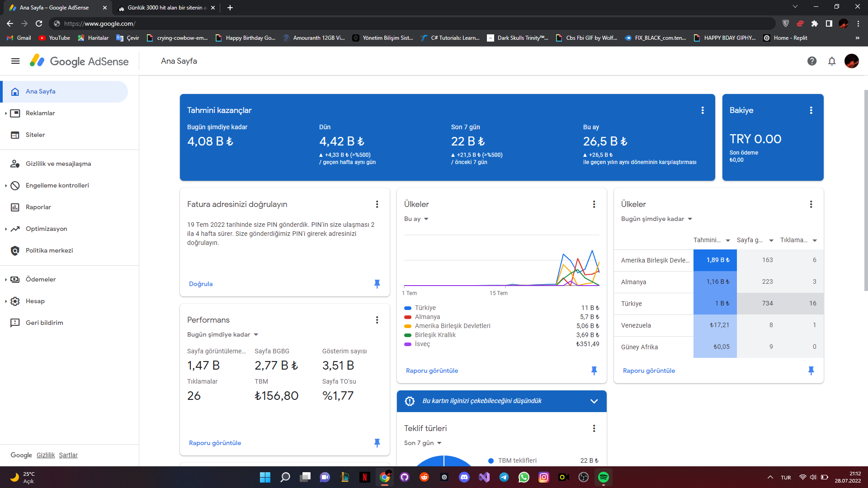Pin the Ülkeler table card
Screen dimensions: 868x488
pyautogui.click(x=811, y=371)
